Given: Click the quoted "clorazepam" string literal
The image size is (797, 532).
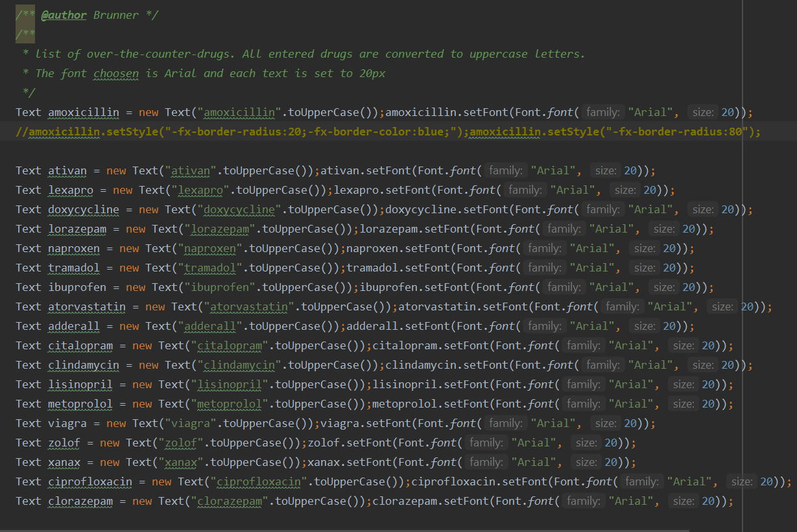Looking at the screenshot, I should (x=230, y=501).
